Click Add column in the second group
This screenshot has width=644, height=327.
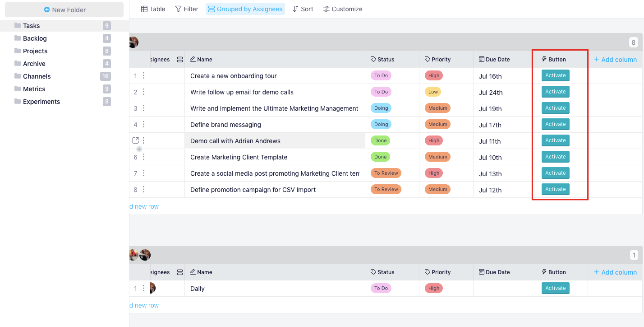pyautogui.click(x=615, y=272)
